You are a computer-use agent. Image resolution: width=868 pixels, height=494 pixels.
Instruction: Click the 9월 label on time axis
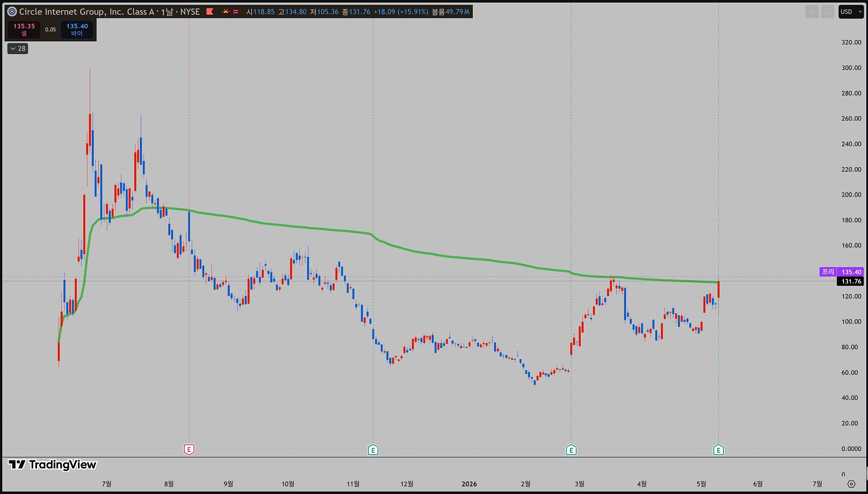(x=228, y=484)
